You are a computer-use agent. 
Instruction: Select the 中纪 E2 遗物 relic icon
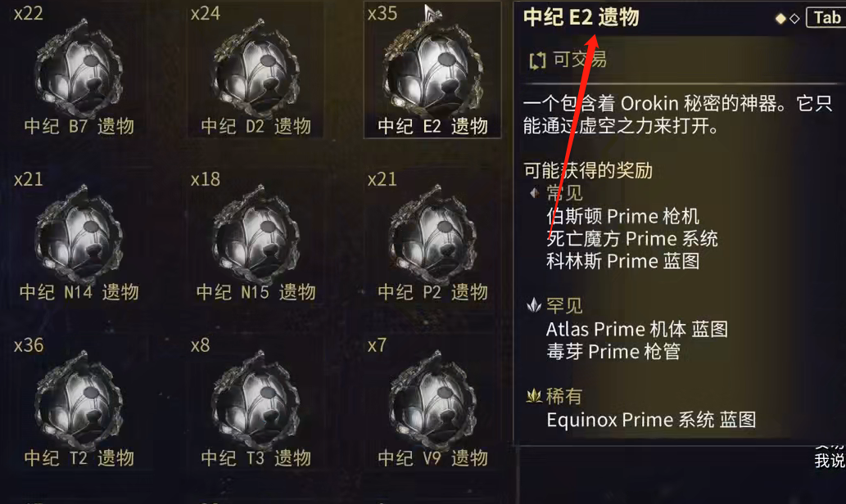[432, 66]
